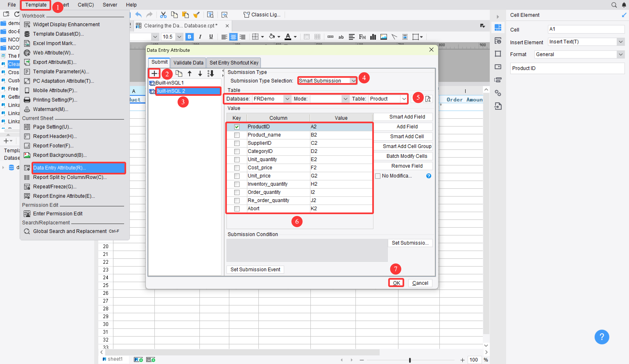Click the Underline formatting icon
This screenshot has width=629, height=364.
coord(211,37)
